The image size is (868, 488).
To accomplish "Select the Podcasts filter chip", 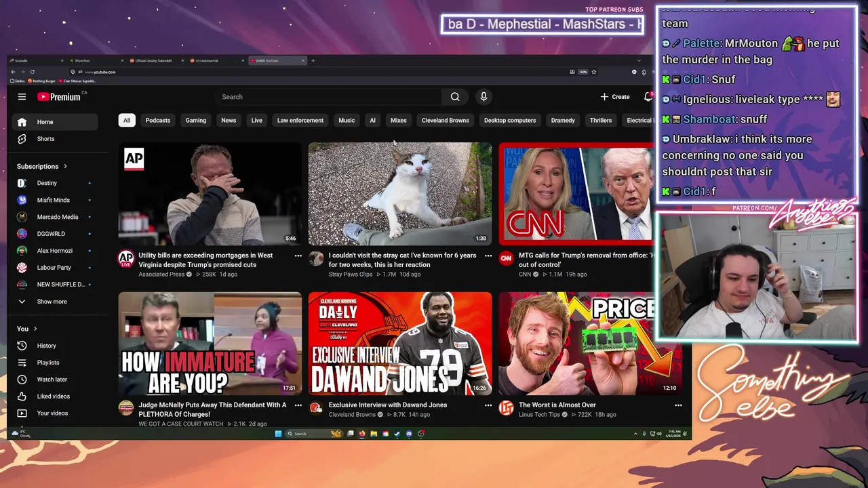I will tap(158, 121).
